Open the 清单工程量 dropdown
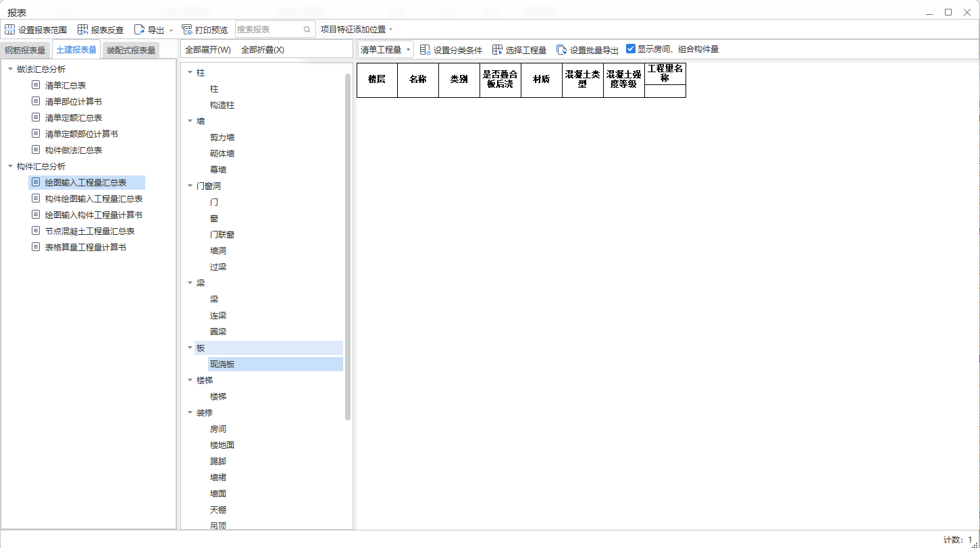980x548 pixels. click(386, 49)
